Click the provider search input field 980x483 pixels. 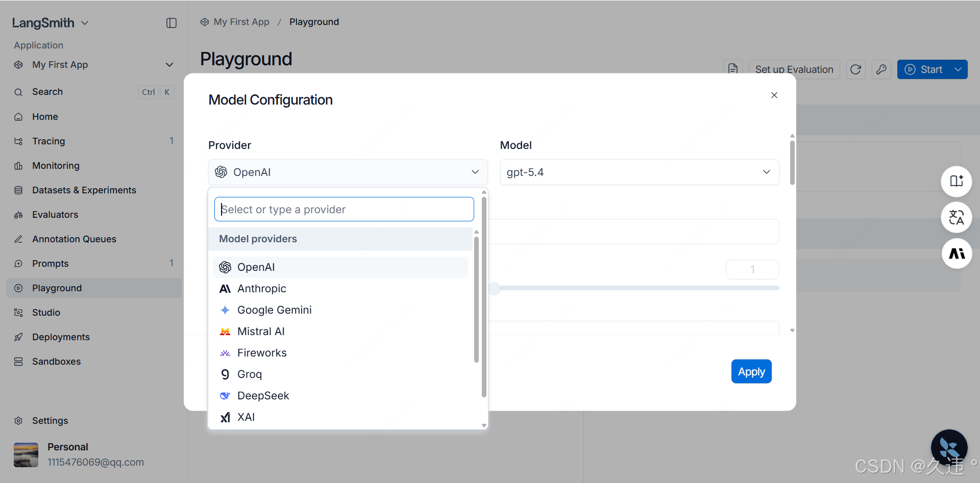344,210
